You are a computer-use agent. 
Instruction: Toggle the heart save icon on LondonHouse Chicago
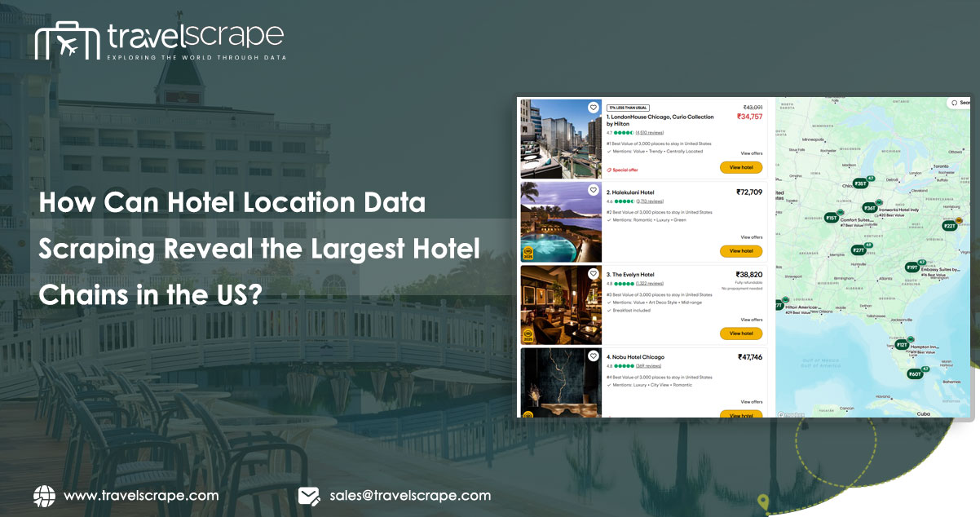tap(594, 107)
